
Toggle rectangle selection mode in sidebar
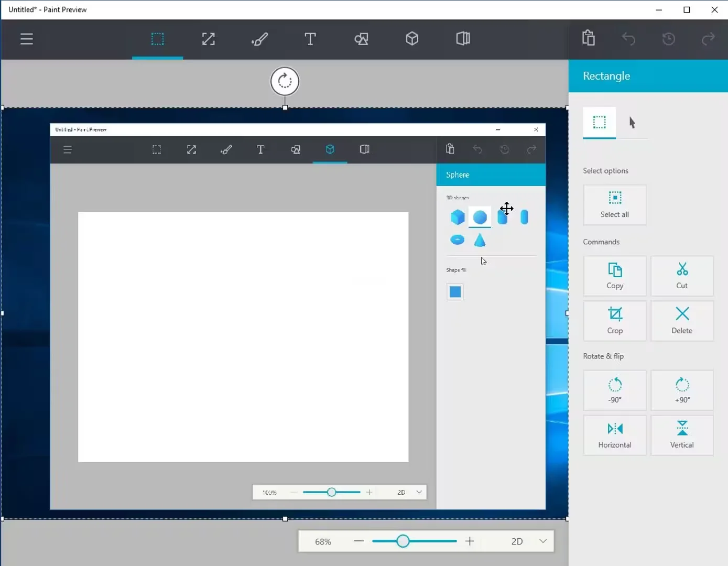[x=599, y=123]
